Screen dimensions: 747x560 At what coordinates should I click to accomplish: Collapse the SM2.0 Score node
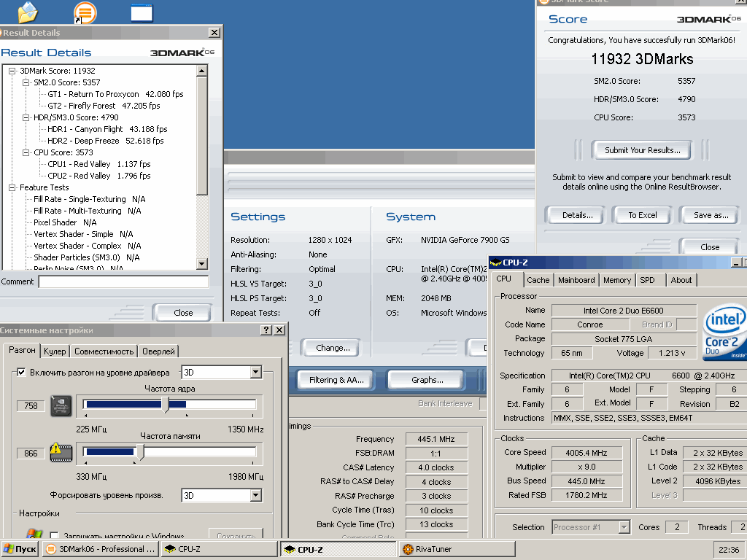(x=26, y=82)
